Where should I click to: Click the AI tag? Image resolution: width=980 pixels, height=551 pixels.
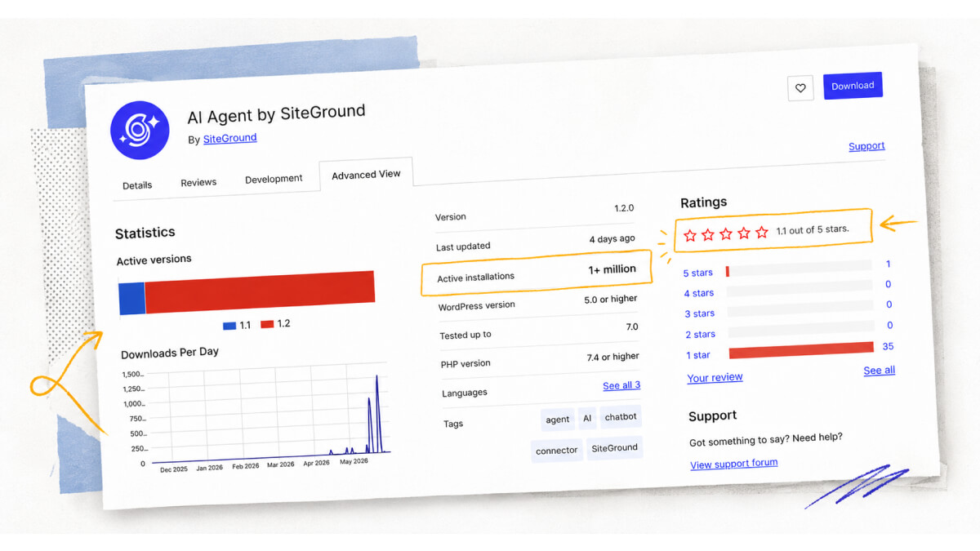pyautogui.click(x=587, y=419)
